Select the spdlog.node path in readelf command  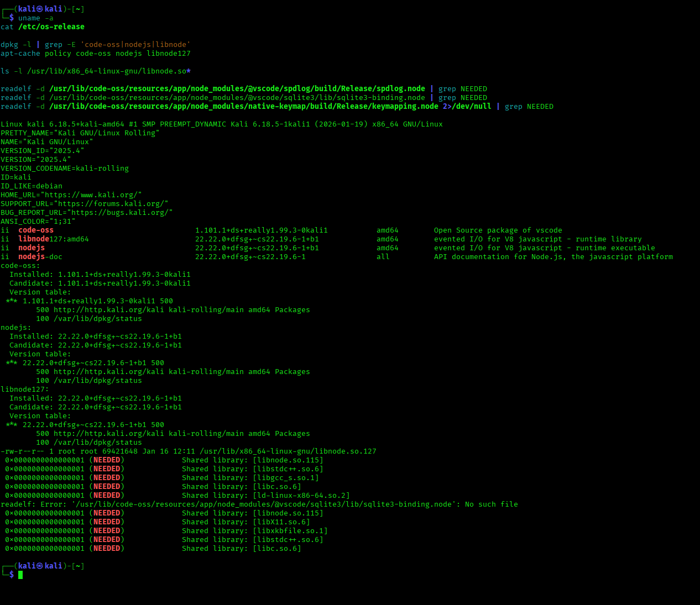point(237,89)
